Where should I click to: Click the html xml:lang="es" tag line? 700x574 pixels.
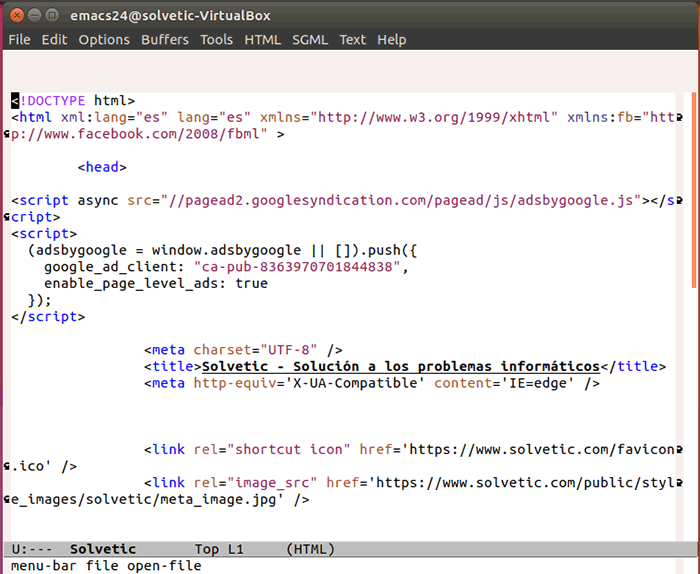pyautogui.click(x=343, y=117)
